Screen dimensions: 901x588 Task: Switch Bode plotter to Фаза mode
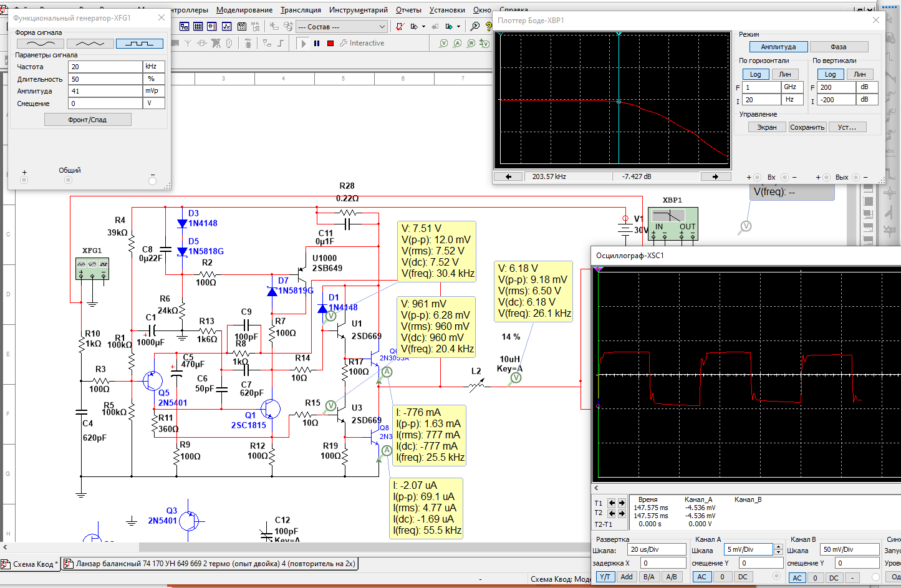(839, 47)
